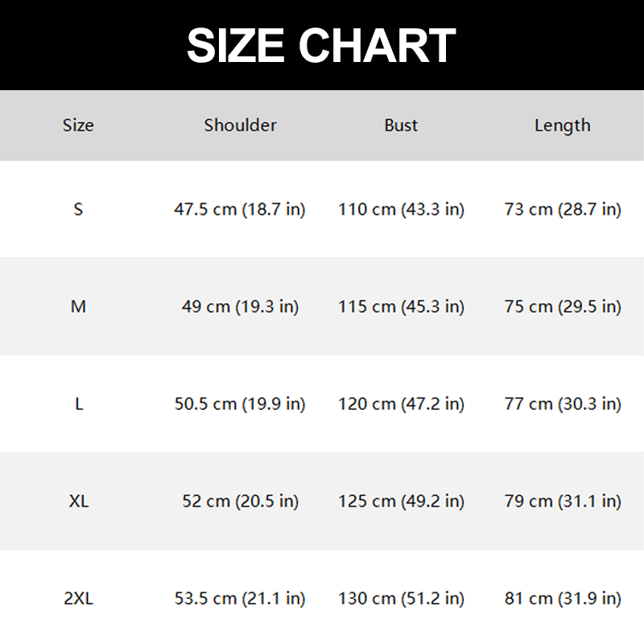Click the 73 cm length value

[x=562, y=209]
